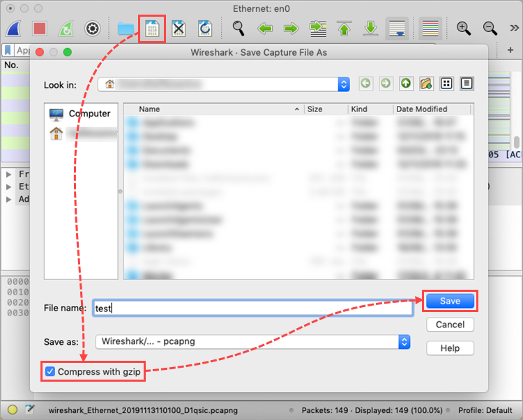Viewport: 523px width, 420px height.
Task: Click the capture file name in status bar
Action: (x=143, y=410)
